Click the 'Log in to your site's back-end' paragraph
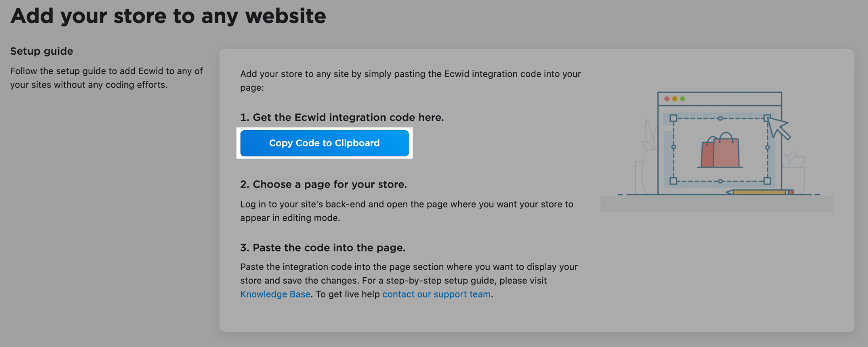This screenshot has width=868, height=347. (x=406, y=211)
